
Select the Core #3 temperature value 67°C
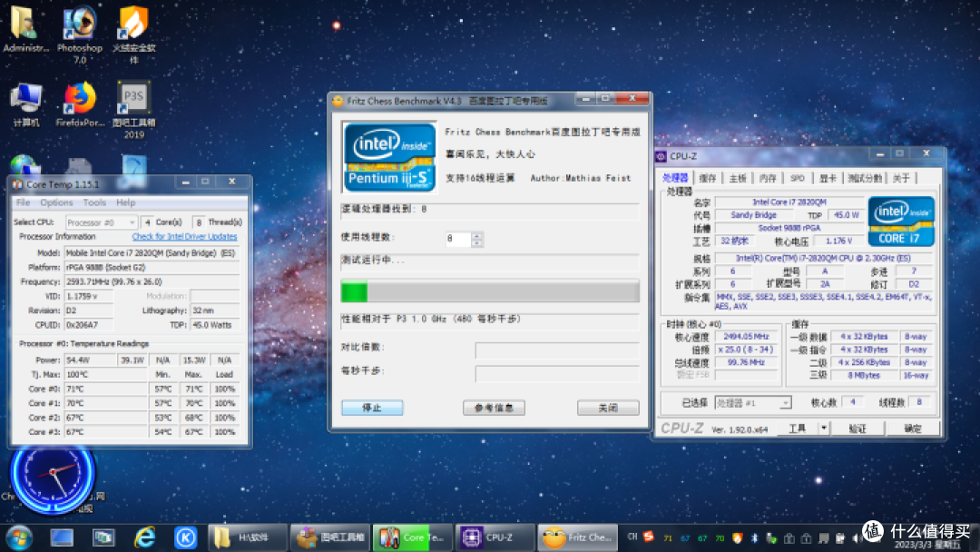(x=105, y=432)
